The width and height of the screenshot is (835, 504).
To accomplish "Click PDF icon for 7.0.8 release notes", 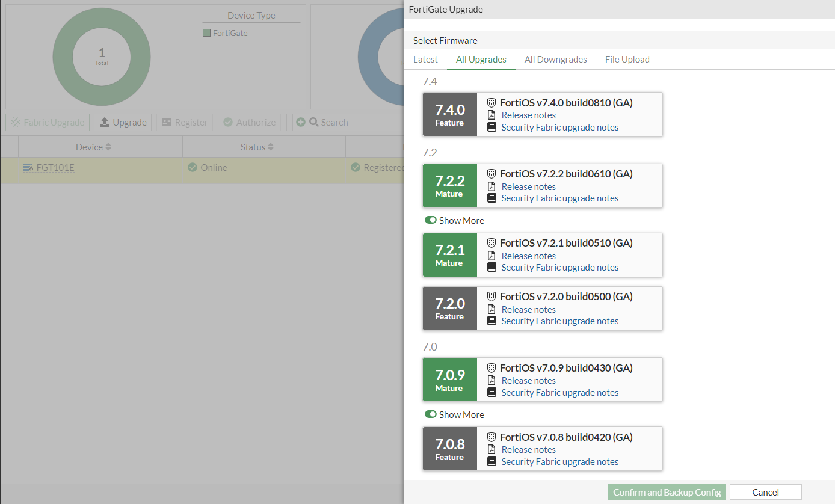I will pyautogui.click(x=491, y=450).
